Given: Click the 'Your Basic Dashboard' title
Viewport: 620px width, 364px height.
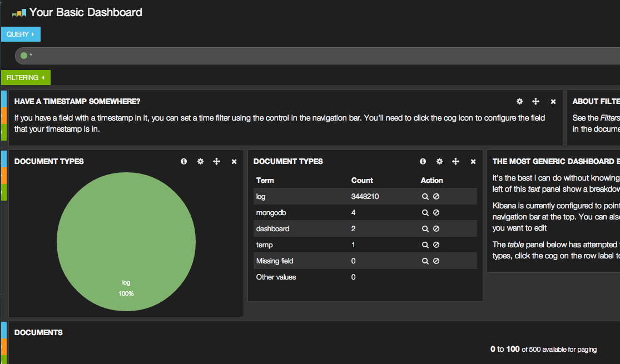Looking at the screenshot, I should (x=86, y=12).
